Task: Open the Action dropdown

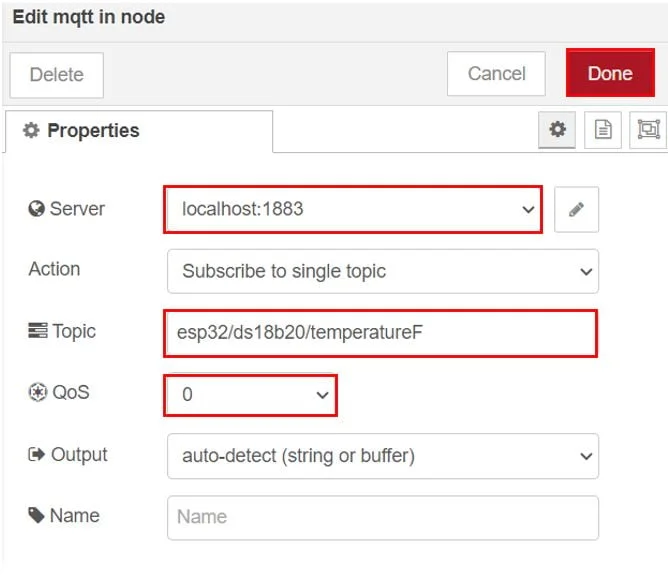Action: coord(383,271)
